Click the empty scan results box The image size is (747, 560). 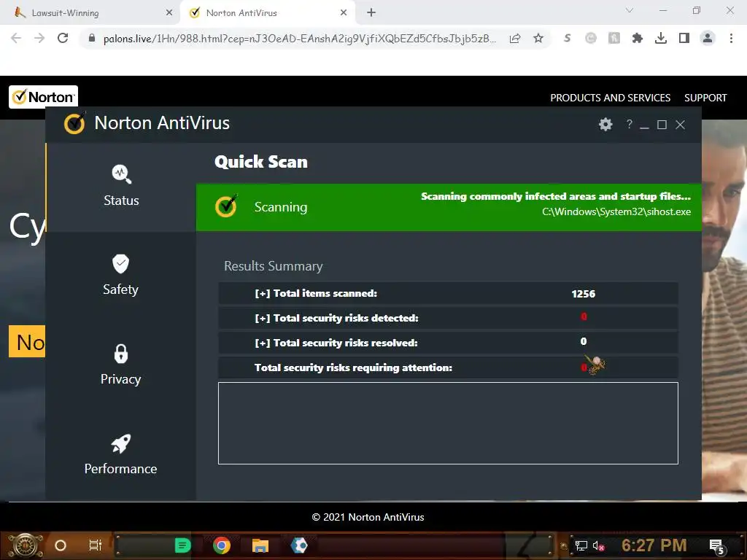pos(448,423)
